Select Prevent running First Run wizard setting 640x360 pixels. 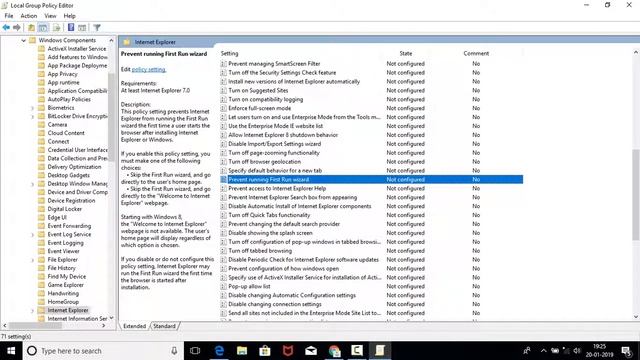(x=371, y=180)
